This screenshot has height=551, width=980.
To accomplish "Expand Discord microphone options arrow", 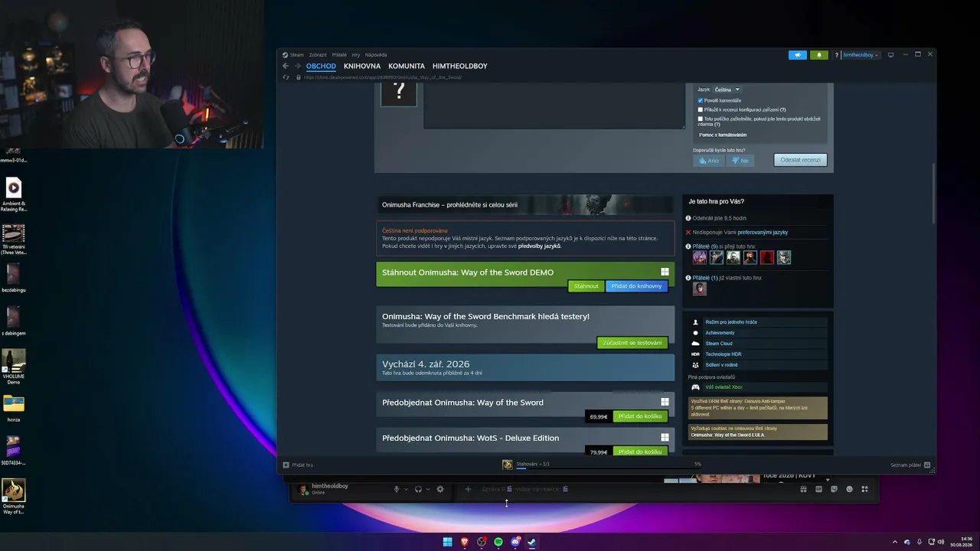I will [406, 489].
